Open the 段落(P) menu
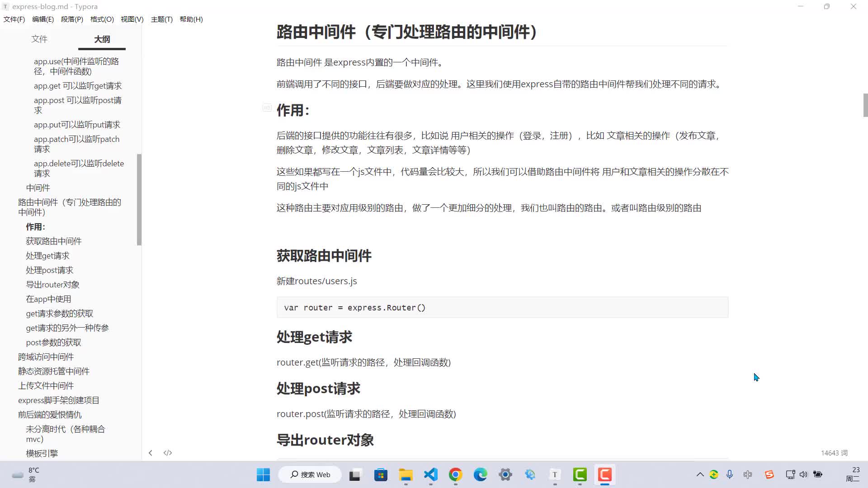The height and width of the screenshot is (488, 868). 72,19
